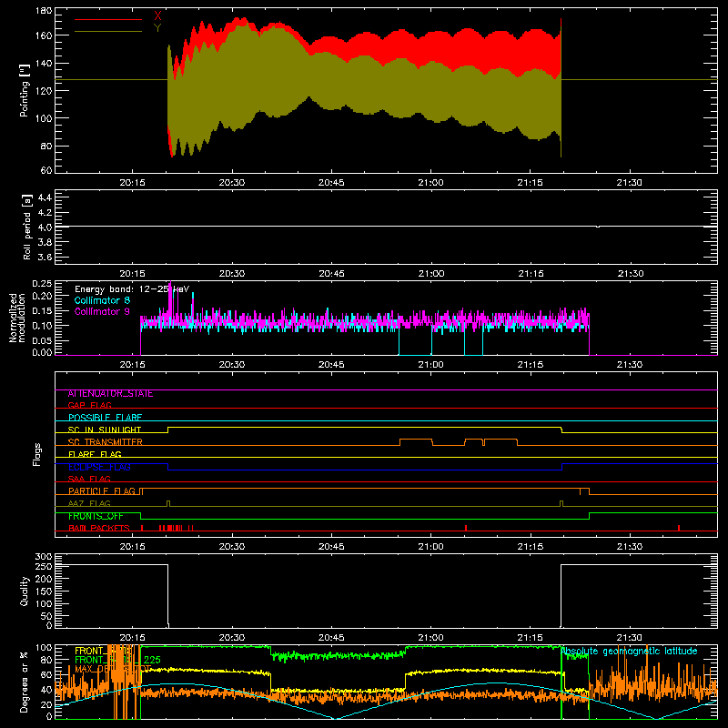This screenshot has width=728, height=728.
Task: Select the SC_TRANSMITTER flag label
Action: 105,442
